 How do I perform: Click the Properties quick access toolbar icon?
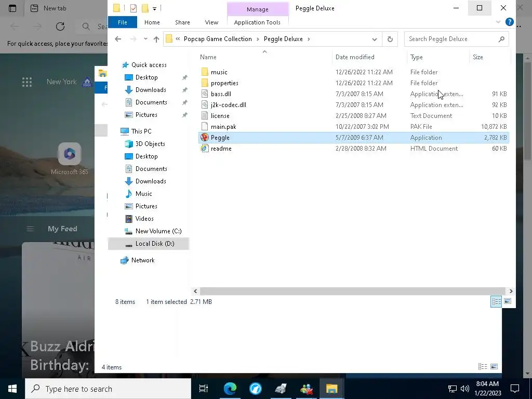click(134, 8)
